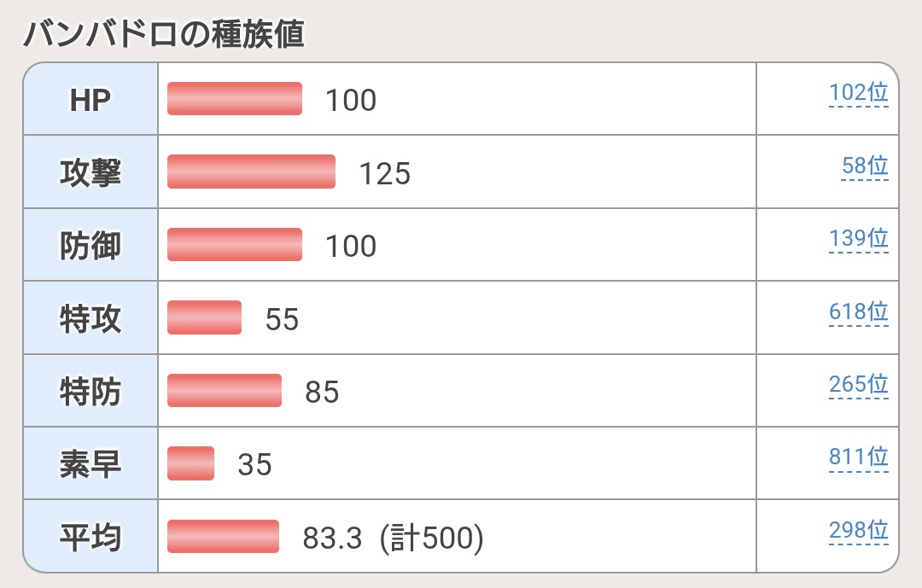Click the 83.3 (計500) total value
Image resolution: width=922 pixels, height=588 pixels.
click(394, 538)
